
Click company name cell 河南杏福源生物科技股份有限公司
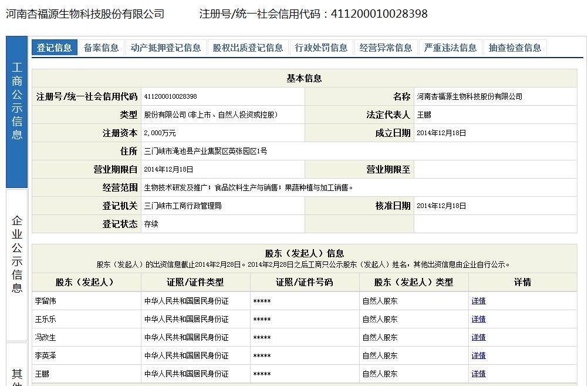pyautogui.click(x=469, y=96)
